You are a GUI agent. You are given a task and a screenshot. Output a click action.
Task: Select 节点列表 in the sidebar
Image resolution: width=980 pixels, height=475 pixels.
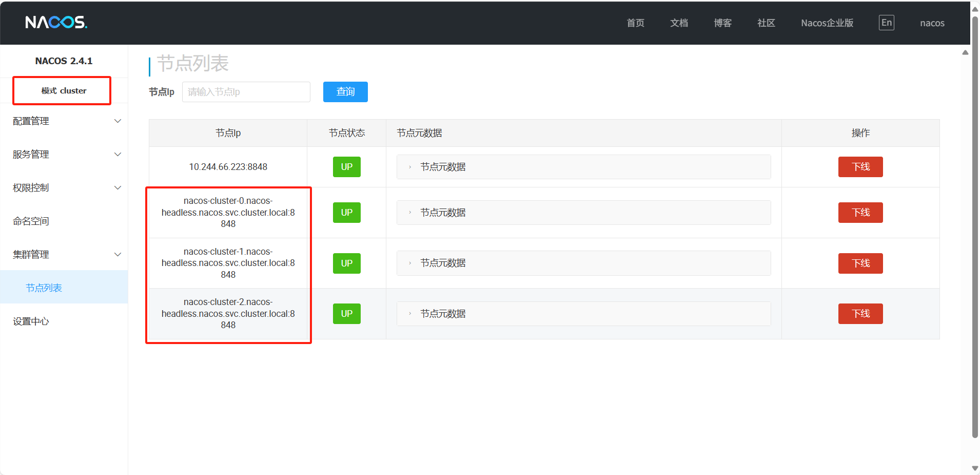click(64, 288)
